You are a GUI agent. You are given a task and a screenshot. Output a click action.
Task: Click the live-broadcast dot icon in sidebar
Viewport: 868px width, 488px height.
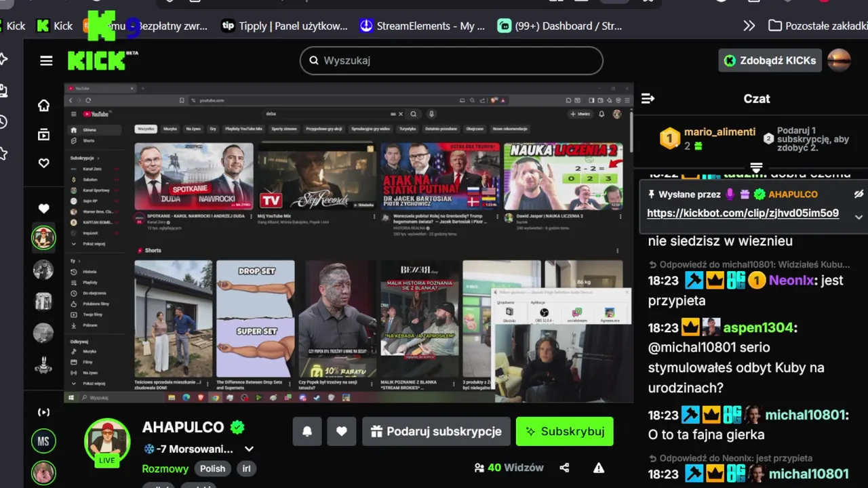pyautogui.click(x=43, y=412)
